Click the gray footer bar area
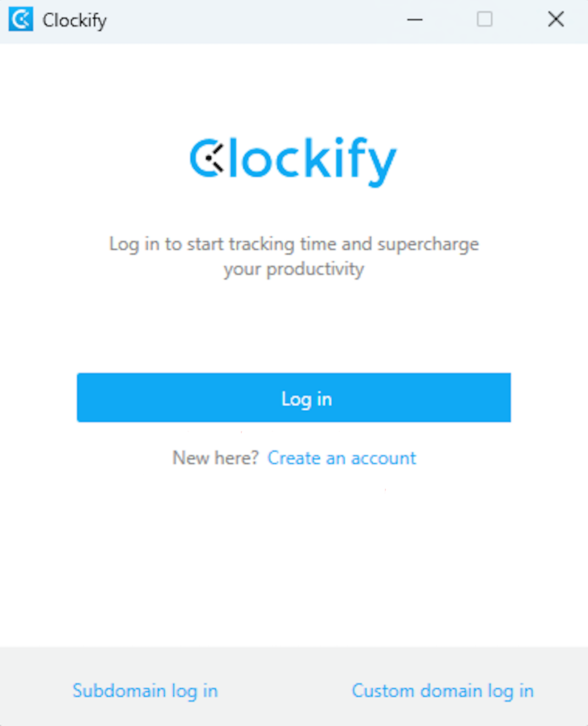The width and height of the screenshot is (588, 726). point(294,662)
